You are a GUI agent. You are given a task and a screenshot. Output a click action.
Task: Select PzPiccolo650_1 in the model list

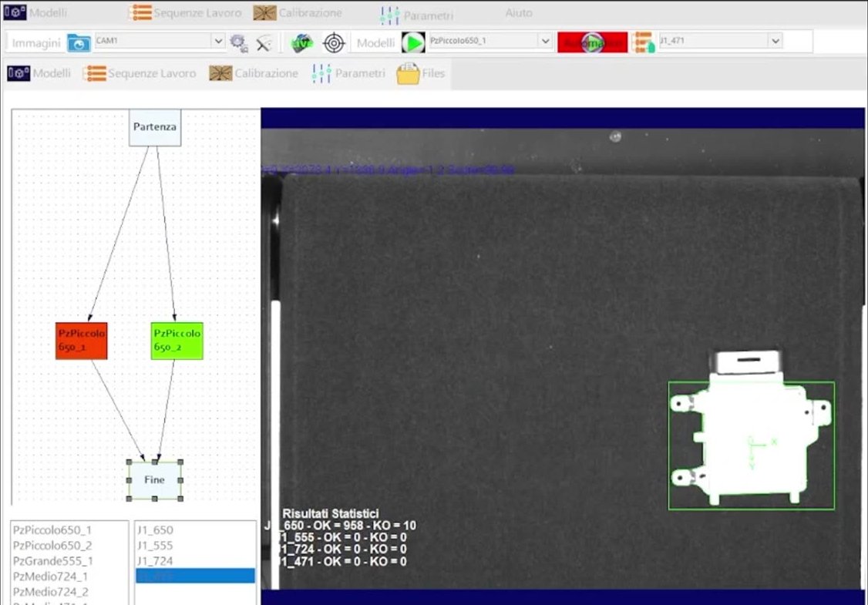click(x=52, y=529)
